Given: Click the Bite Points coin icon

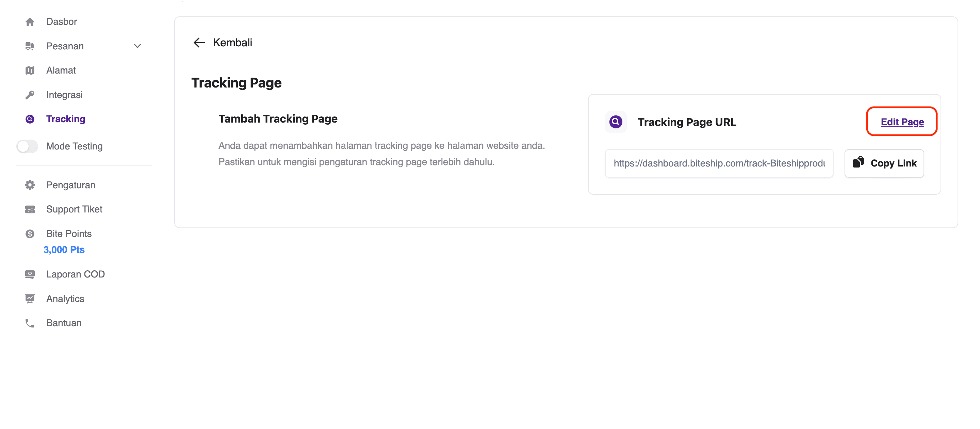Looking at the screenshot, I should pos(30,234).
